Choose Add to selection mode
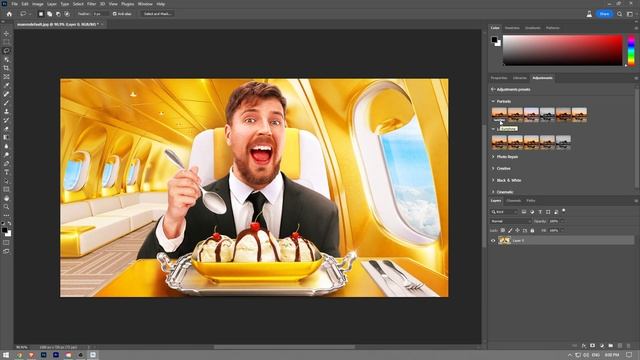Screen dimensions: 640x360 [x=49, y=14]
